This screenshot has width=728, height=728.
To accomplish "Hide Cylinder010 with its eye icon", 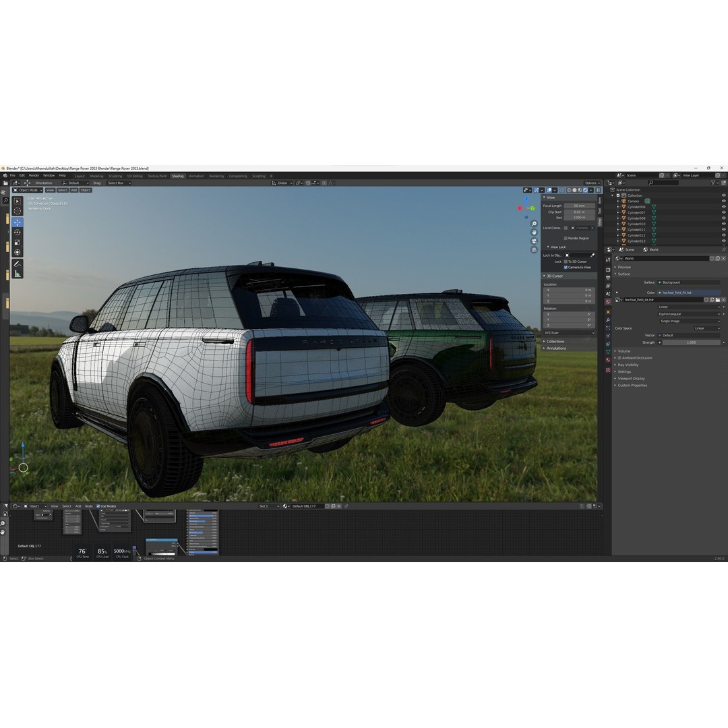I will pyautogui.click(x=723, y=224).
